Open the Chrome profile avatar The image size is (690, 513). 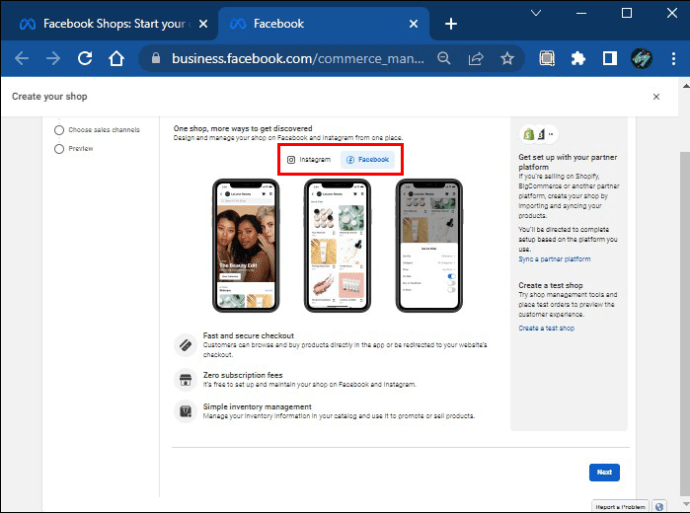pos(641,58)
